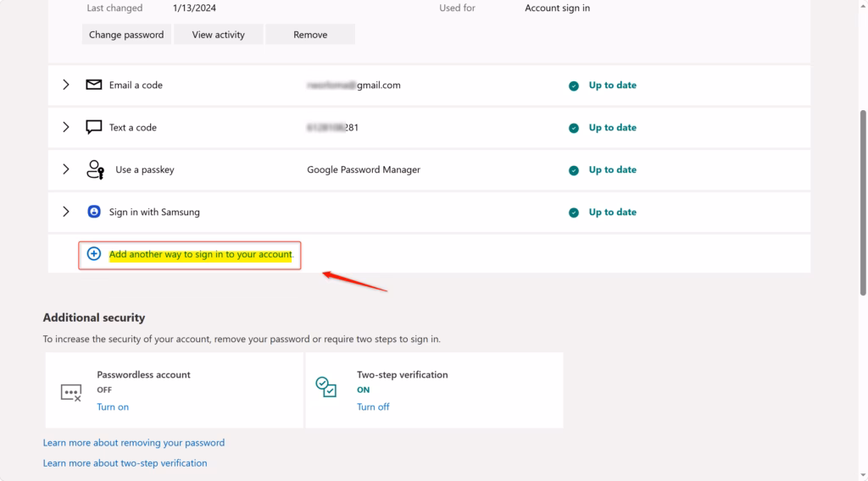Click the Change password button
This screenshot has width=868, height=481.
[126, 34]
